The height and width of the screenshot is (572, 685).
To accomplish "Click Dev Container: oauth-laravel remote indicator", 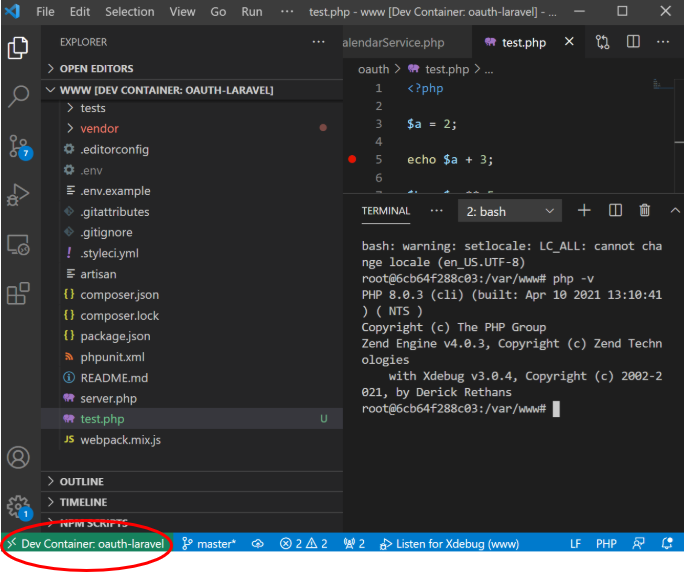I will point(87,544).
